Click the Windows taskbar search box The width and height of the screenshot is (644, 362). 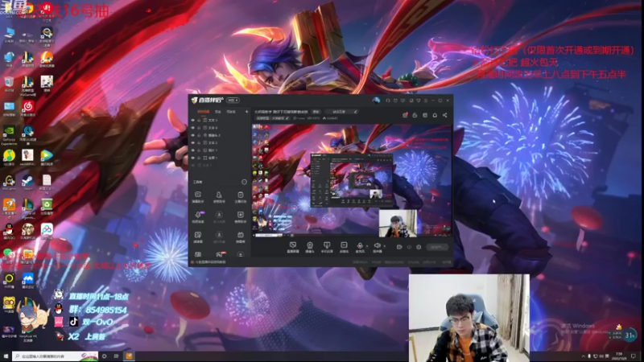(x=55, y=356)
